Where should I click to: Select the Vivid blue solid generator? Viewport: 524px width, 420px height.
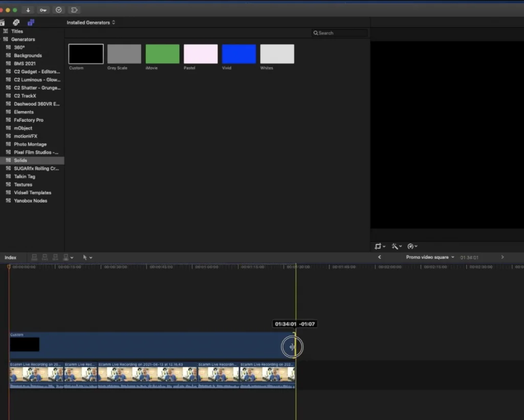(238, 54)
